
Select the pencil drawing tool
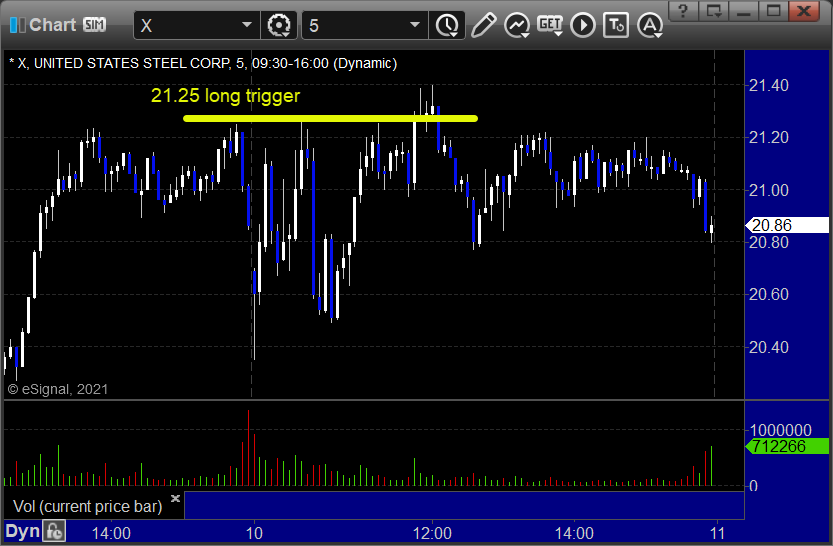[483, 25]
